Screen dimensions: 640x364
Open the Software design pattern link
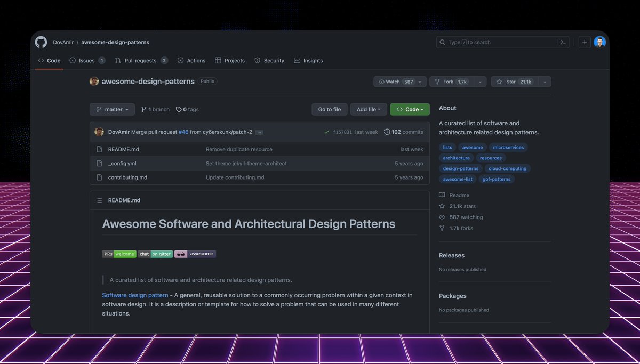134,294
